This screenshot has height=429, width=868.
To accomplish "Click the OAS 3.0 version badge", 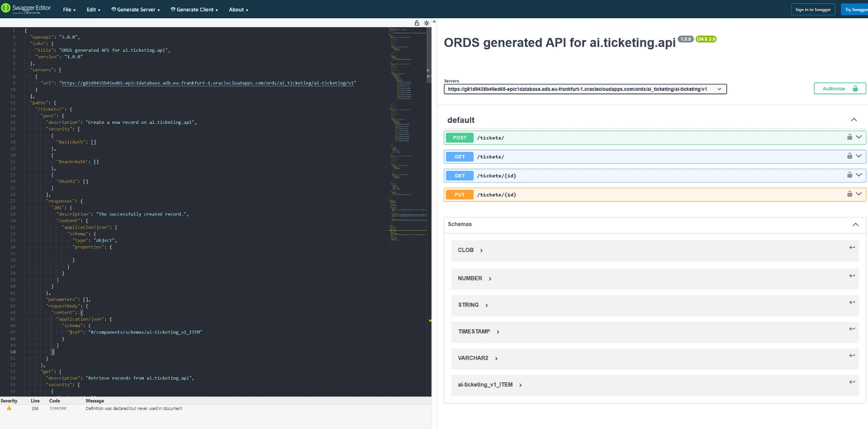I will 706,39.
